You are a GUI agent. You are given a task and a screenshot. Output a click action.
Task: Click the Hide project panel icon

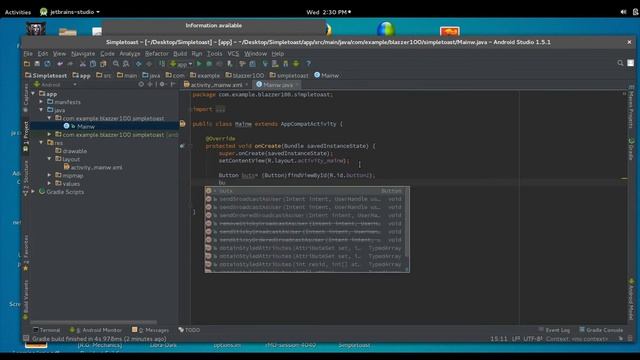coord(173,84)
